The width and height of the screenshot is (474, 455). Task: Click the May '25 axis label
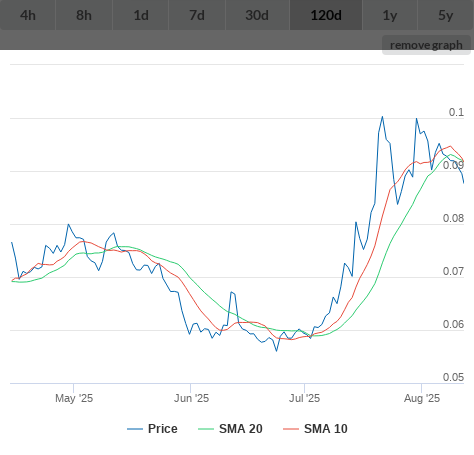point(74,398)
